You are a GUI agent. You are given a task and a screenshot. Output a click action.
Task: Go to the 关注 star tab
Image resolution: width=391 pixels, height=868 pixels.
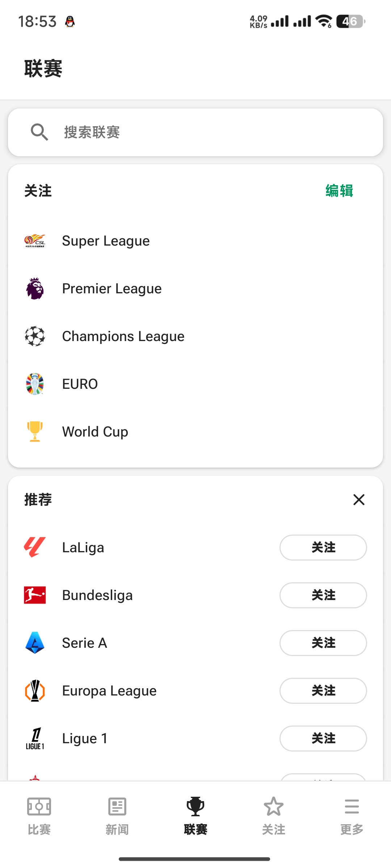[274, 816]
